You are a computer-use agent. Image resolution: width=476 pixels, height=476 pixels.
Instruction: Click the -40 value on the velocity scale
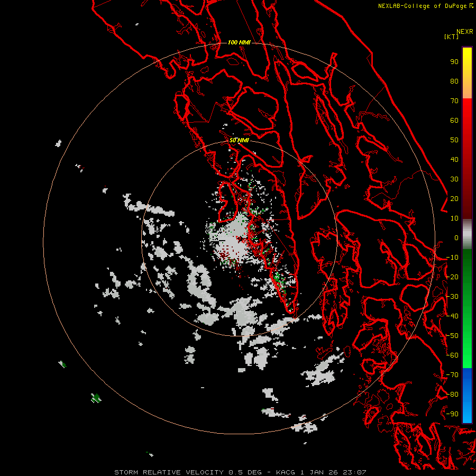point(452,316)
